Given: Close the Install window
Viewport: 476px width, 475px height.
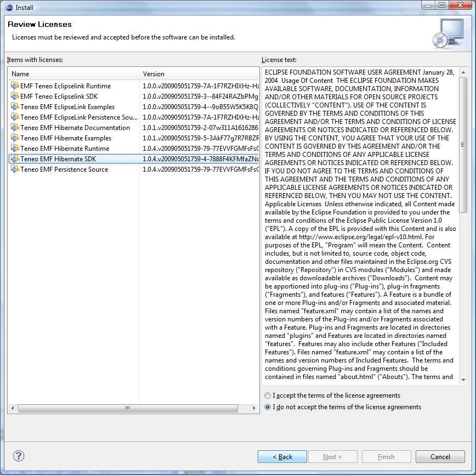Looking at the screenshot, I should pyautogui.click(x=460, y=5).
